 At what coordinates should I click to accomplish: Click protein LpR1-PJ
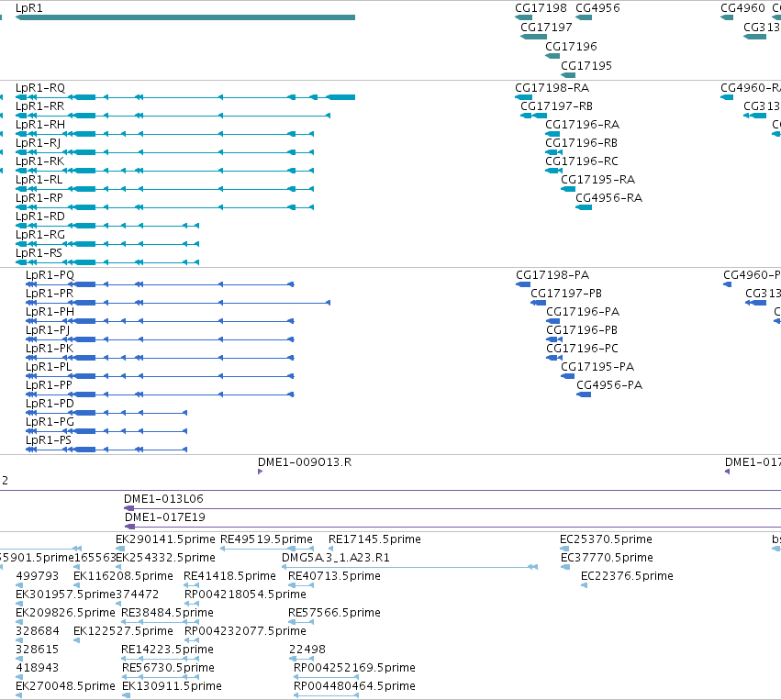(160, 339)
